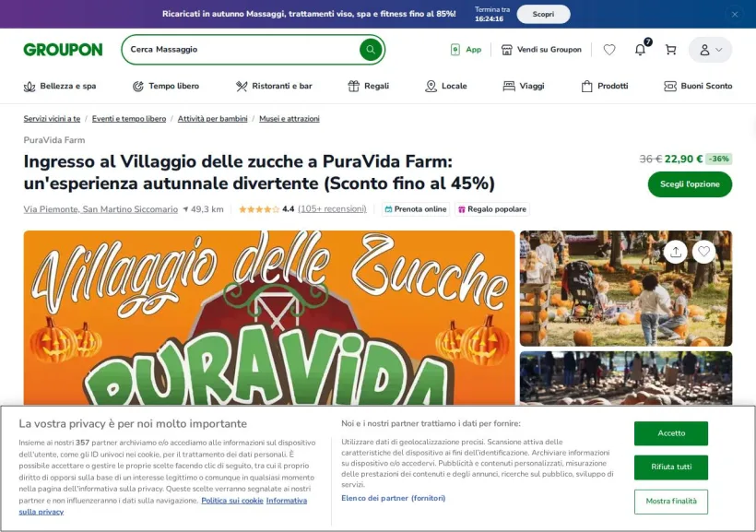Click the icon beside Tempo libero
756x532 pixels.
138,87
